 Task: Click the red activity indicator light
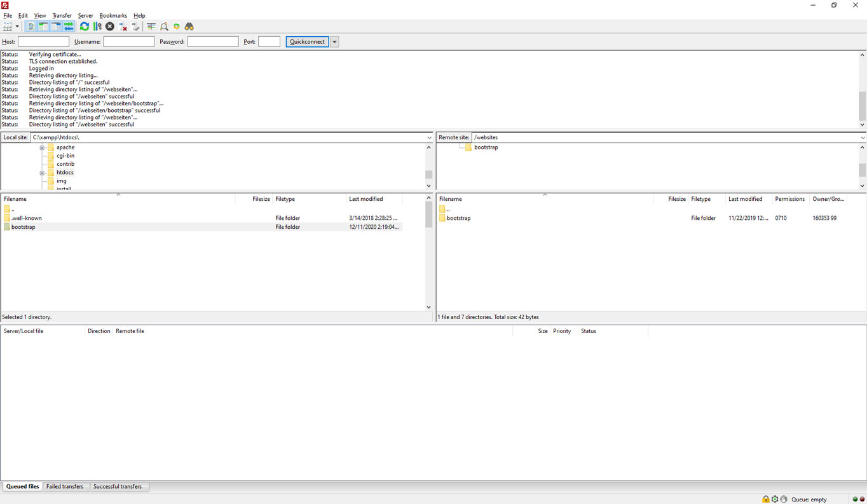(x=862, y=500)
